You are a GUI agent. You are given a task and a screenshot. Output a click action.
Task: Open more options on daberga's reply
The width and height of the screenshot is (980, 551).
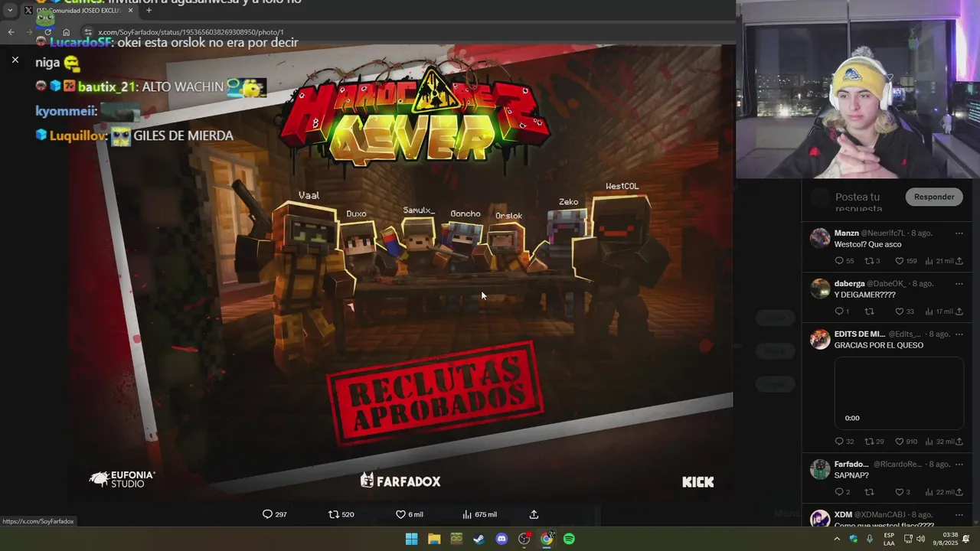coord(959,283)
